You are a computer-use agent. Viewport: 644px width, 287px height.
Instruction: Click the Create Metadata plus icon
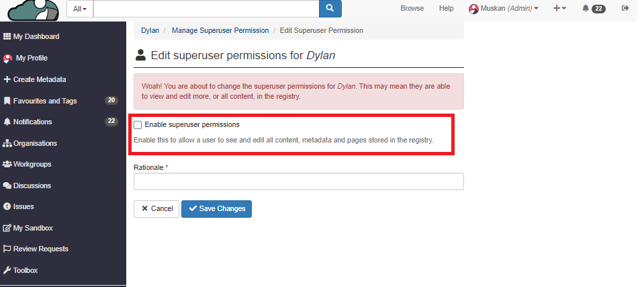pyautogui.click(x=7, y=79)
